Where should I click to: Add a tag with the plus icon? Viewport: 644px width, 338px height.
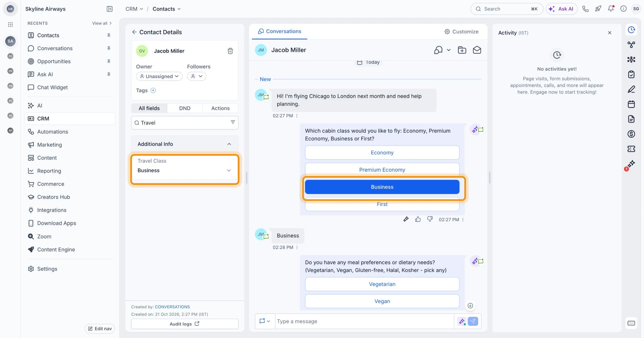coord(153,90)
